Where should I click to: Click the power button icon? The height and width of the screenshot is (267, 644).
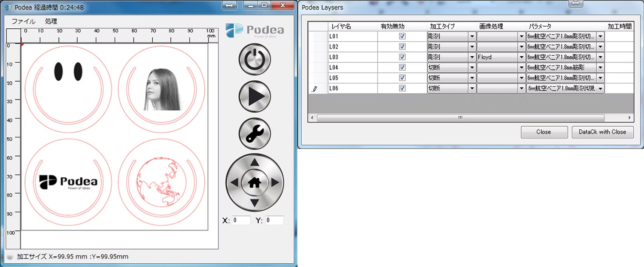click(x=255, y=59)
